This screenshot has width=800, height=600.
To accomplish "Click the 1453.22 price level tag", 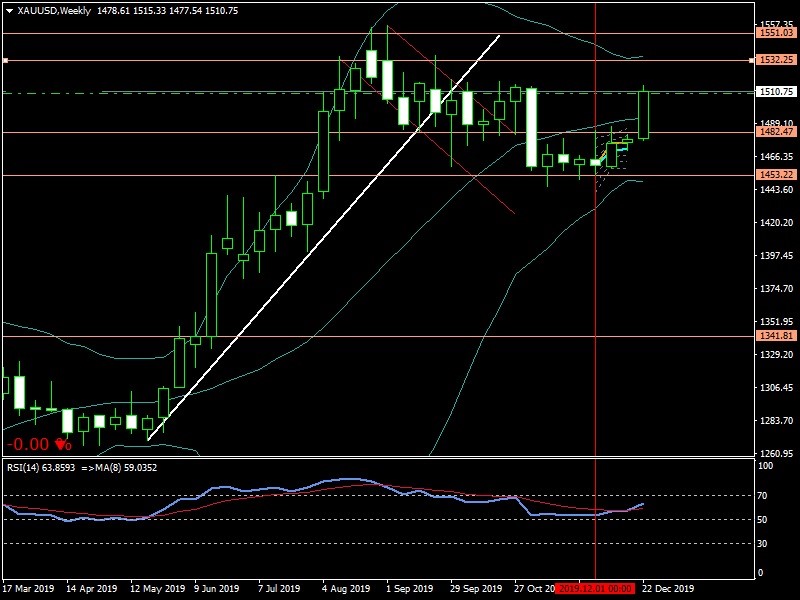I will point(776,175).
